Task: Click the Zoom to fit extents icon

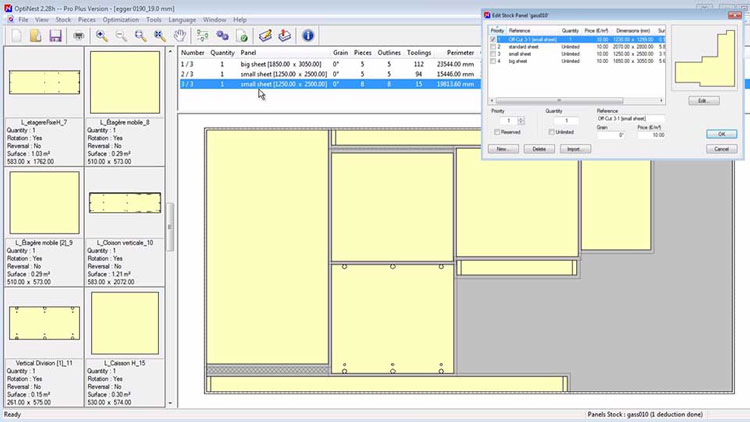Action: pyautogui.click(x=160, y=36)
